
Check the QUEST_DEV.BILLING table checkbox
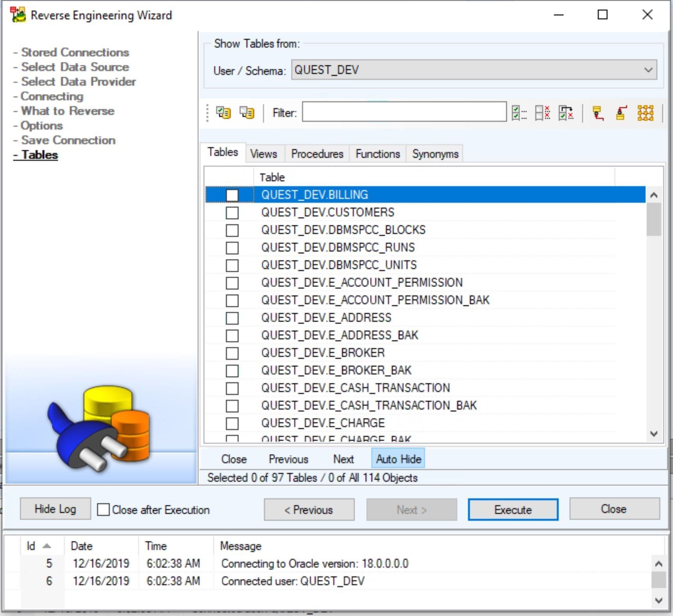coord(232,195)
